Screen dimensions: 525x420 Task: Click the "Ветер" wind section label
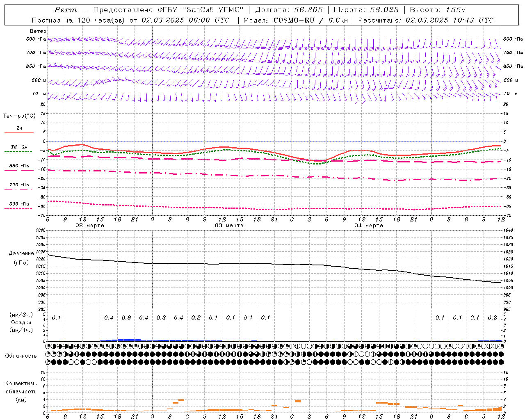(x=38, y=31)
